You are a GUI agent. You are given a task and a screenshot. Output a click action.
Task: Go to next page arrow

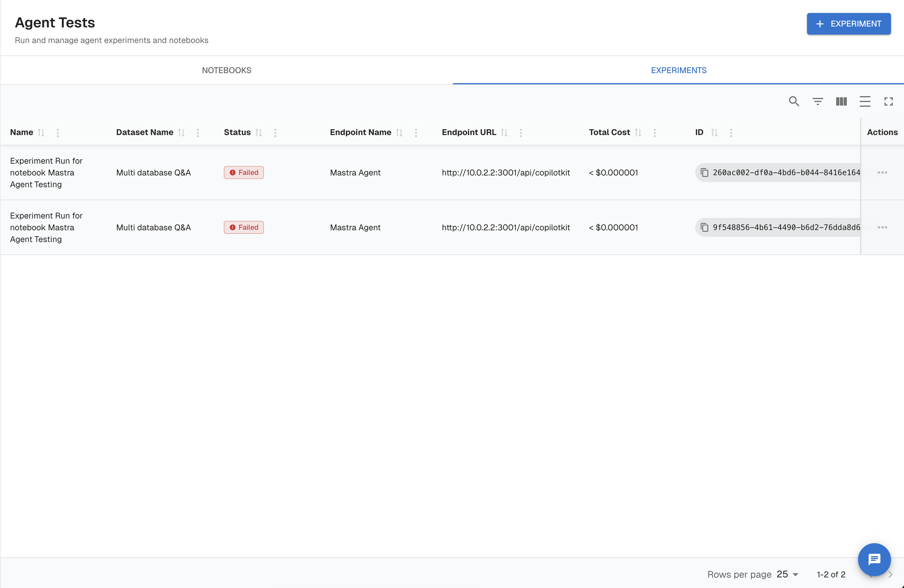pos(890,574)
